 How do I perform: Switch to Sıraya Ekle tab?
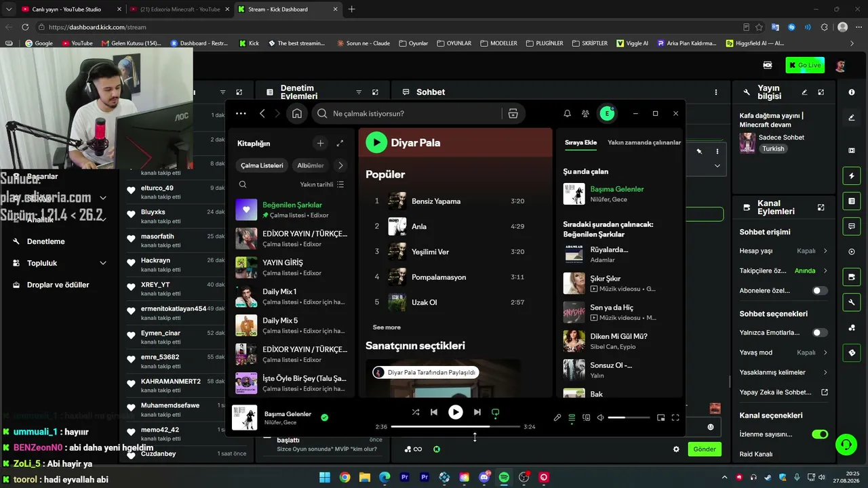[581, 143]
